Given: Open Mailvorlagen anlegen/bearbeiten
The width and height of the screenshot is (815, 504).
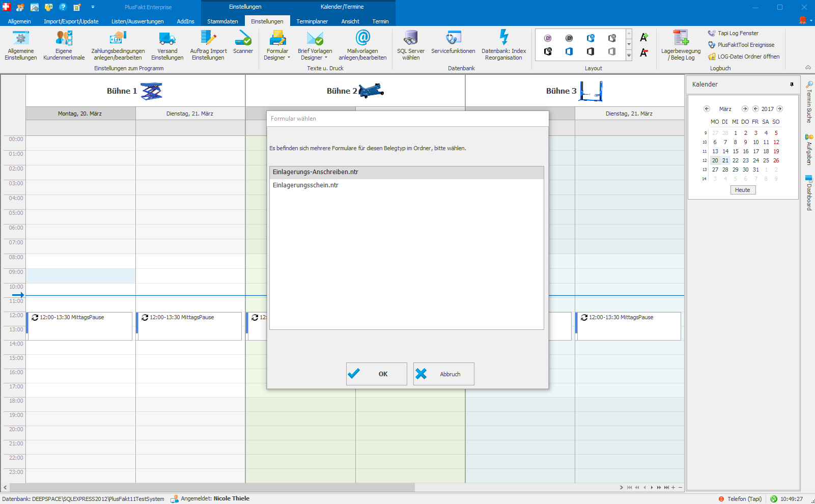Looking at the screenshot, I should coord(362,45).
